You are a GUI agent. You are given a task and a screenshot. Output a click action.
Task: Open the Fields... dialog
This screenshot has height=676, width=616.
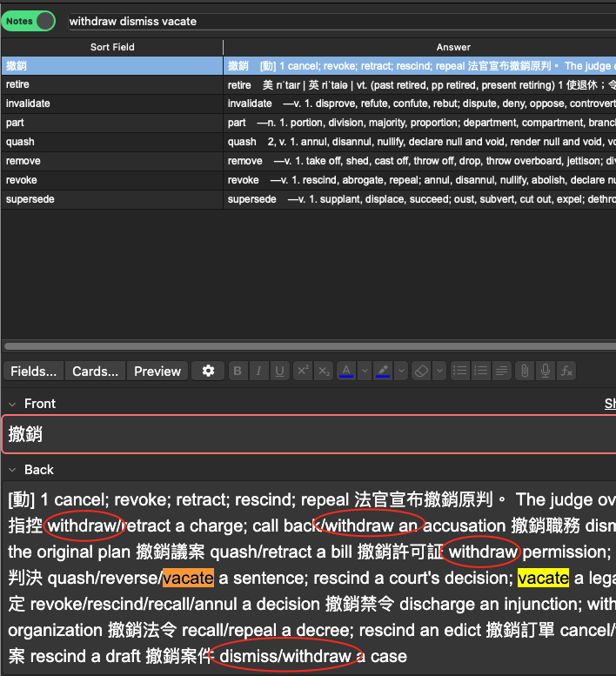[34, 371]
